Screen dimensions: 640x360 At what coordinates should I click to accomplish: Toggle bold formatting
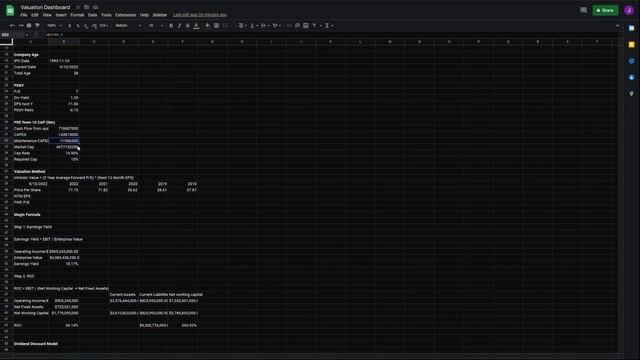coord(171,26)
